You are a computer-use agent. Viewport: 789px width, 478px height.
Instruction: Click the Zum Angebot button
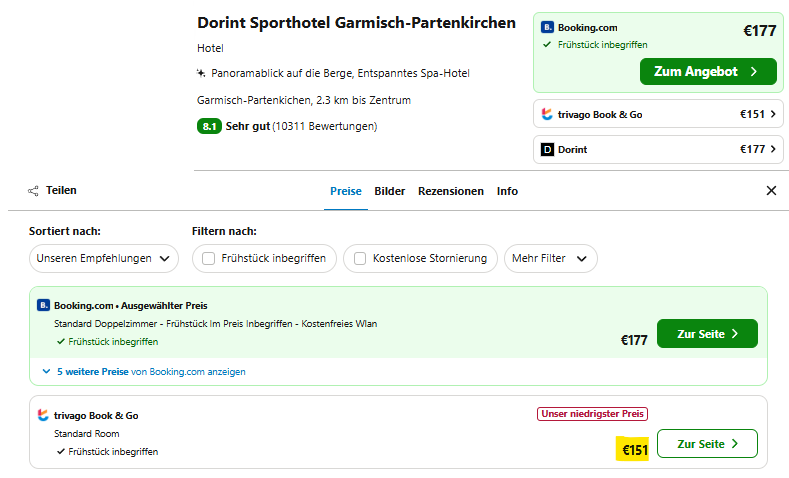[x=707, y=72]
